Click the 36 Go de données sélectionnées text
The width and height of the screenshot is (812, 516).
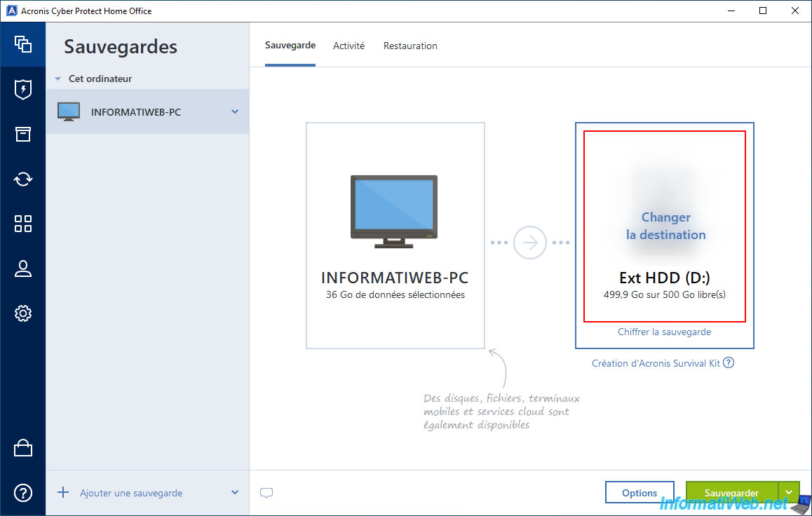[395, 294]
